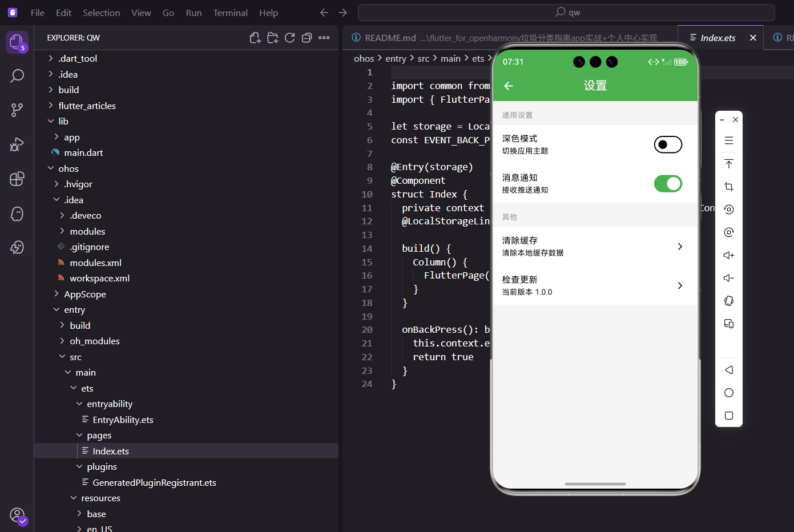This screenshot has height=532, width=794.
Task: Click the emulator rotate screen icon
Action: click(x=729, y=301)
